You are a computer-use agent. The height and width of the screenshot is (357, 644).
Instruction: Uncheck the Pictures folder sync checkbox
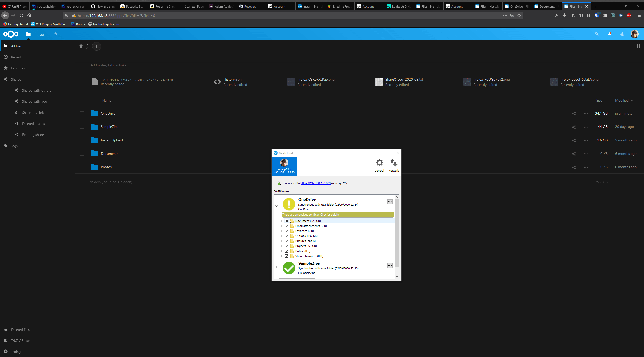(x=287, y=241)
